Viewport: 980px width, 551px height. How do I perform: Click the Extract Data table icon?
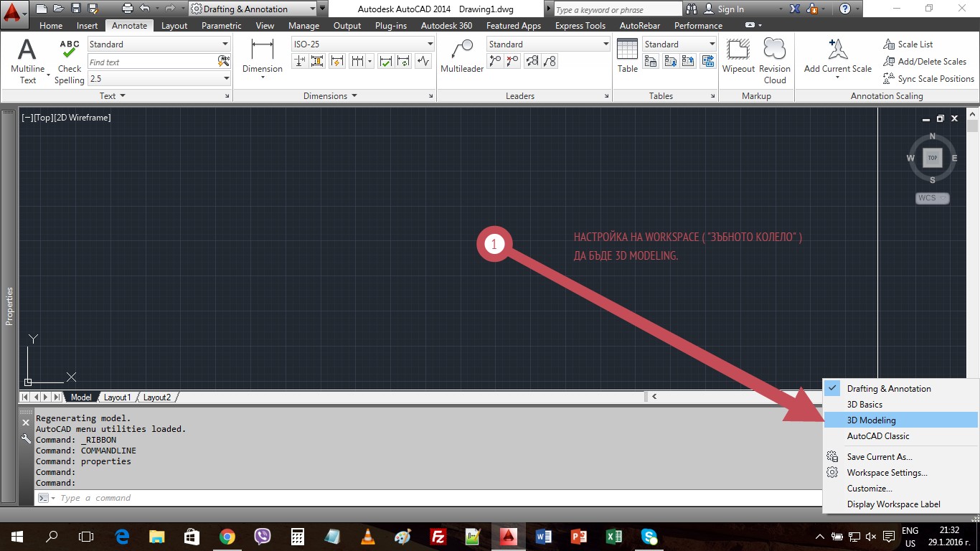(x=708, y=62)
